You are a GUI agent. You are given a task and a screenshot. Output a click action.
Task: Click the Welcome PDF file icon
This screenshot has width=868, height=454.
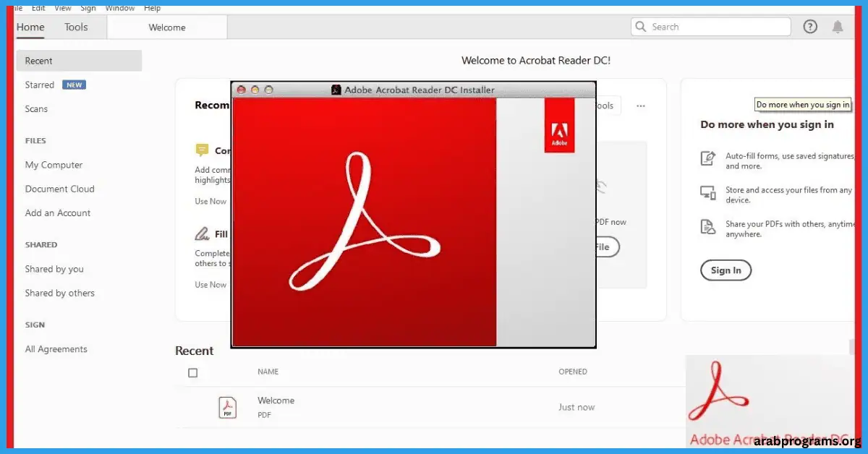(227, 407)
